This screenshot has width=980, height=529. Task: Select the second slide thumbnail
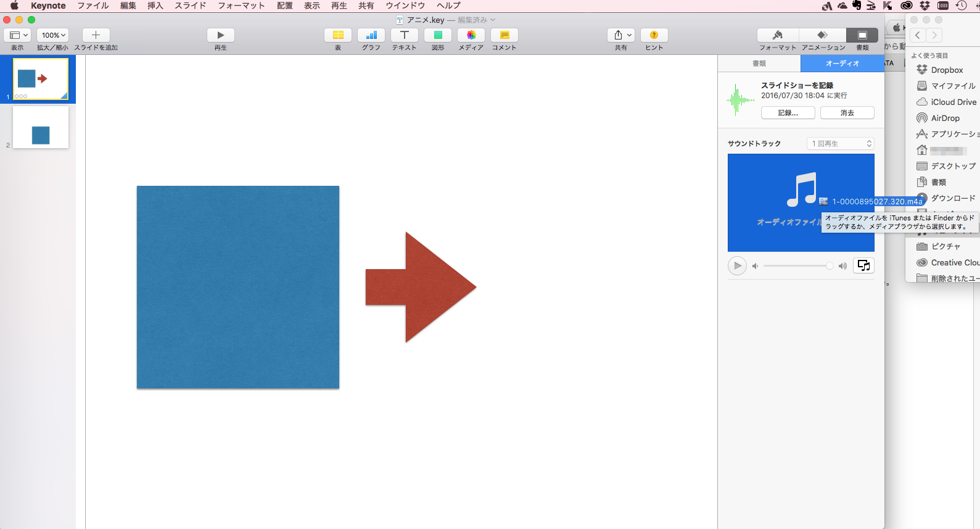click(x=41, y=127)
